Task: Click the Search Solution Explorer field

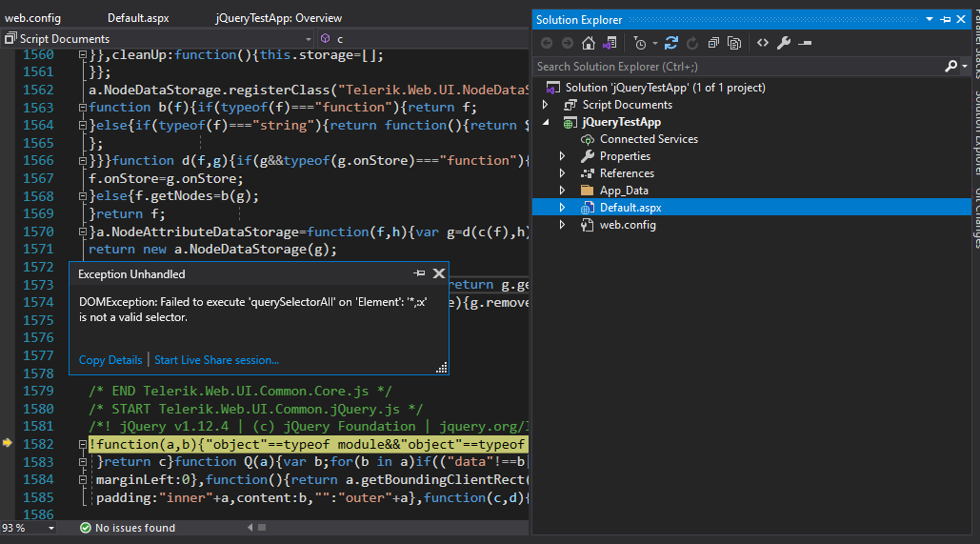Action: click(x=733, y=67)
